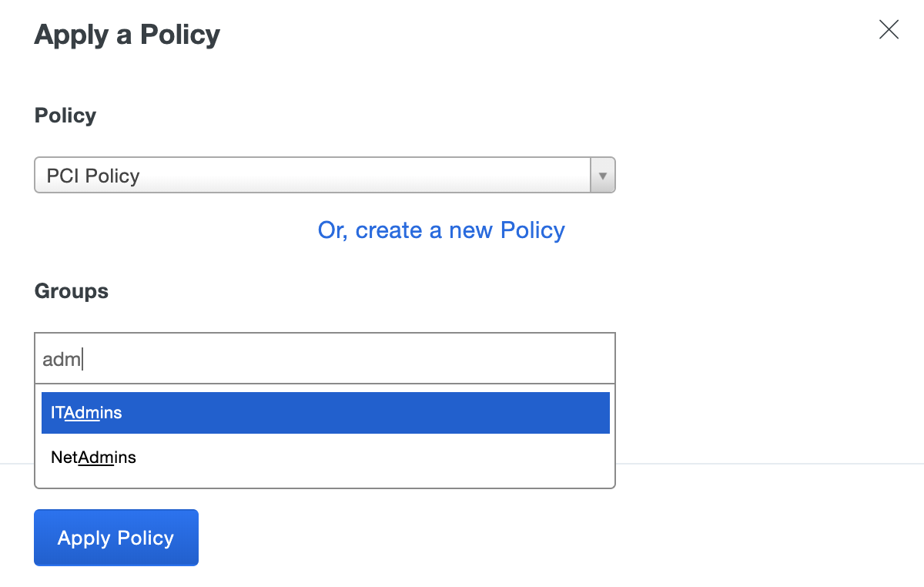
Task: Click the Policy field showing PCI Policy
Action: point(308,175)
